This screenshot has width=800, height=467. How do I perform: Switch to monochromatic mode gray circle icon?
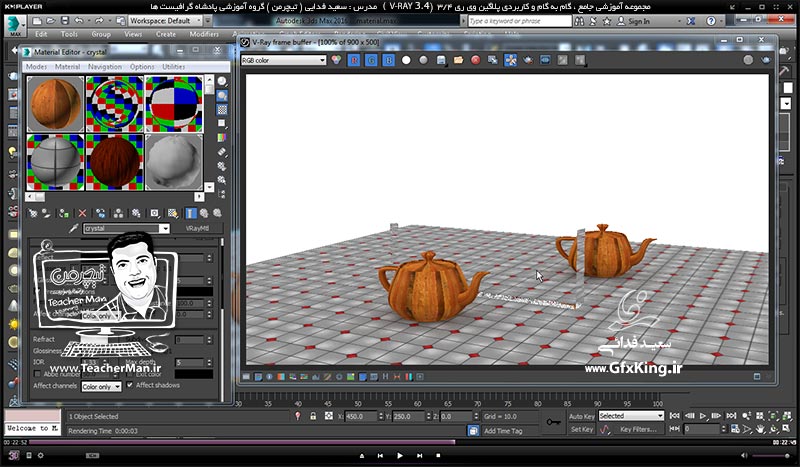[423, 60]
